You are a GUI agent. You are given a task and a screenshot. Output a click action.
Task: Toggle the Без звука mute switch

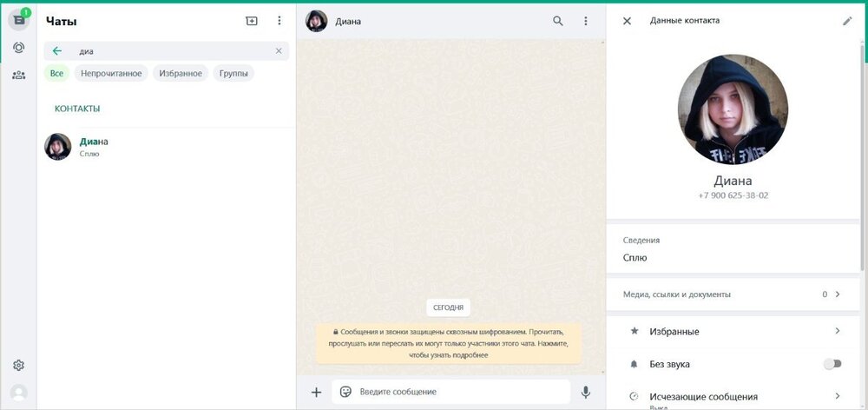pos(832,364)
